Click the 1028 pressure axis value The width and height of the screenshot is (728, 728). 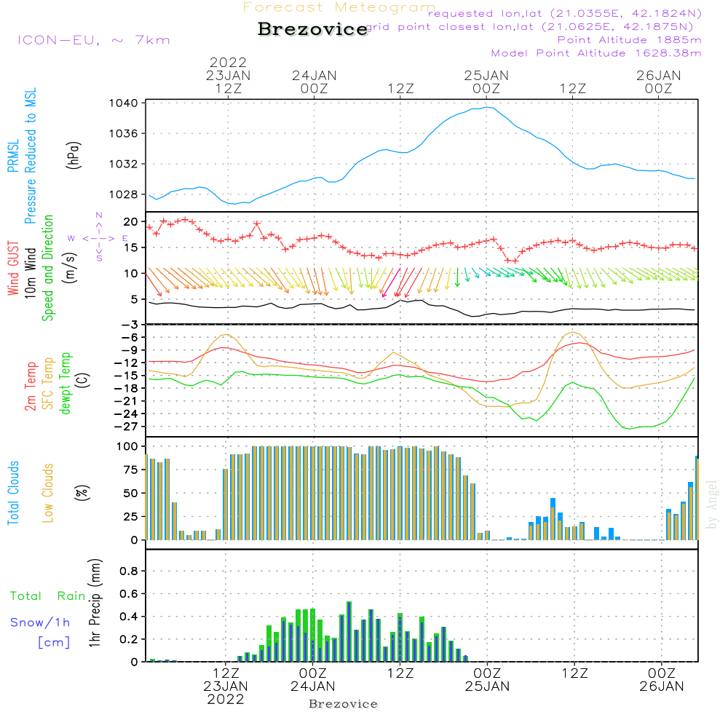pyautogui.click(x=124, y=194)
